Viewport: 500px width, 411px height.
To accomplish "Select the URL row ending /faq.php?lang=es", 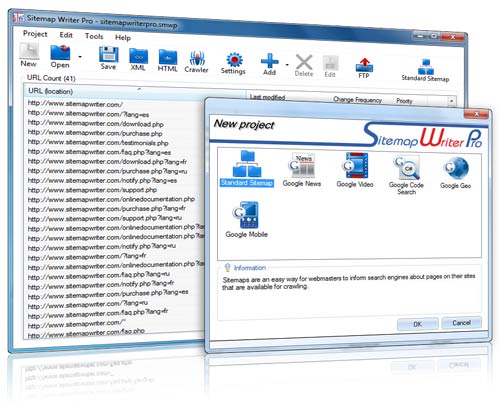I will 99,152.
